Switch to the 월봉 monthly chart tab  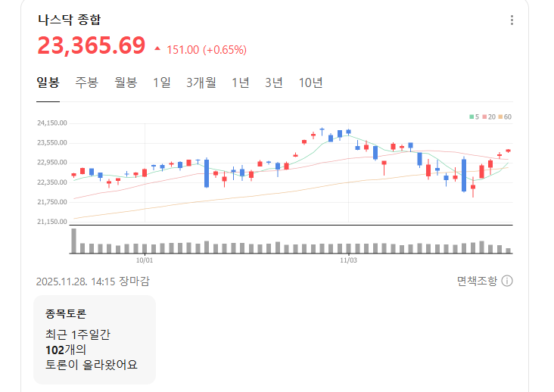tap(126, 83)
